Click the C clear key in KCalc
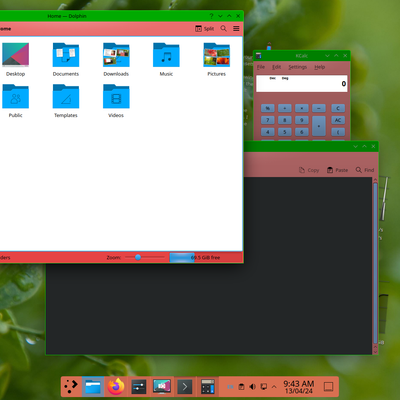The image size is (400, 400). [338, 108]
